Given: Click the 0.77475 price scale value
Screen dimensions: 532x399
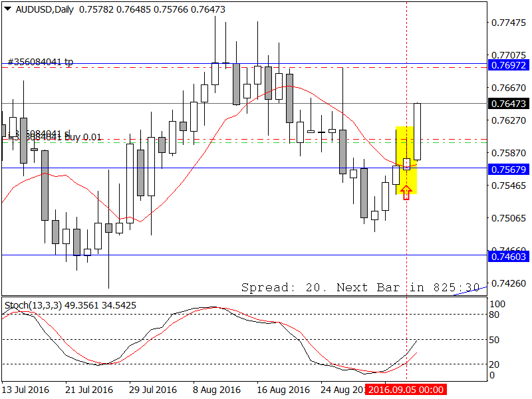Looking at the screenshot, I should click(509, 23).
